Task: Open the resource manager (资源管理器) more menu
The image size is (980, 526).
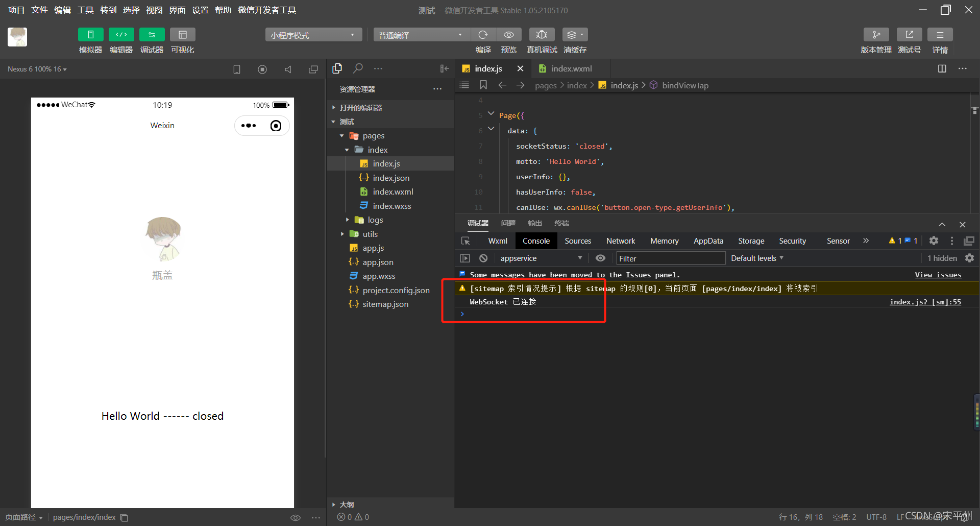Action: tap(437, 89)
